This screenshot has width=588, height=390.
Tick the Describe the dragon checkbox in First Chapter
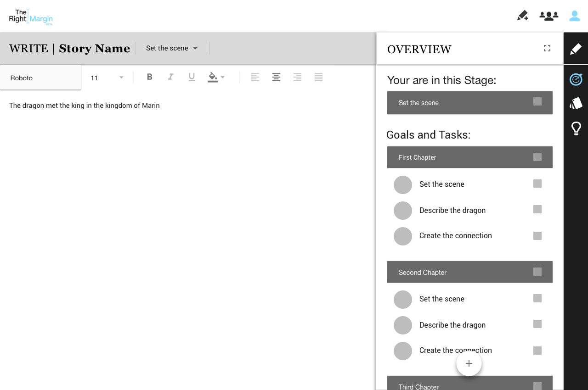pyautogui.click(x=537, y=209)
